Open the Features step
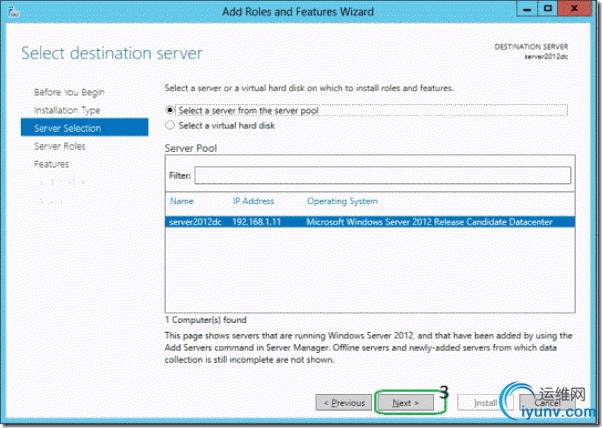Viewport: 602px width, 428px height. click(51, 164)
